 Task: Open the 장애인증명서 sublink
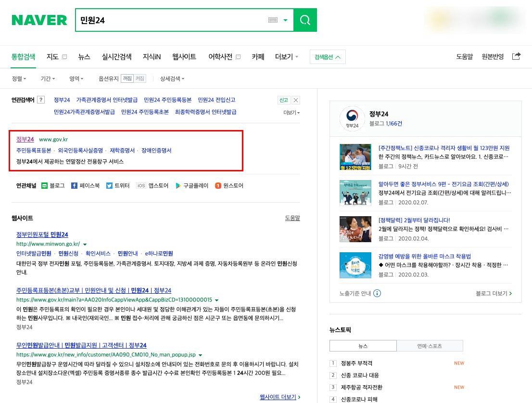(156, 150)
